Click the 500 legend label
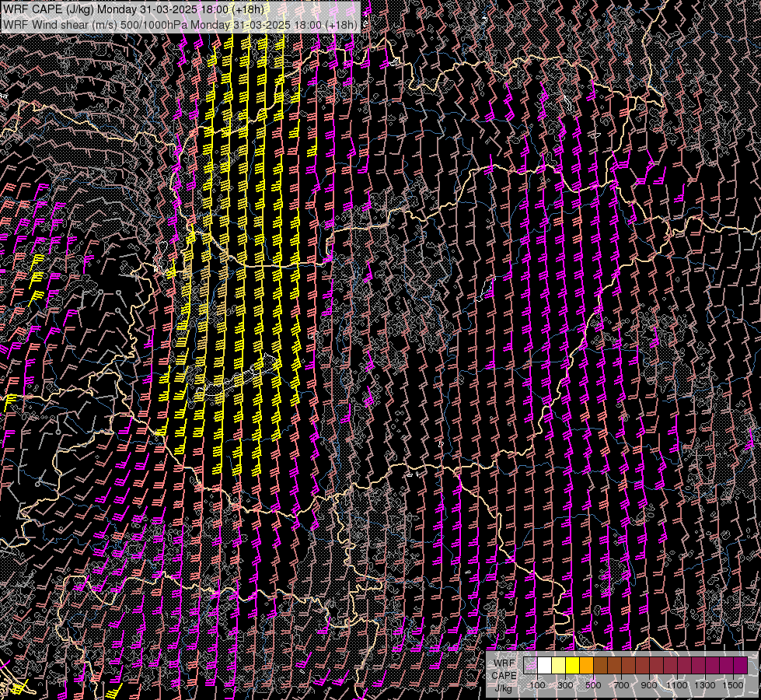 point(594,685)
